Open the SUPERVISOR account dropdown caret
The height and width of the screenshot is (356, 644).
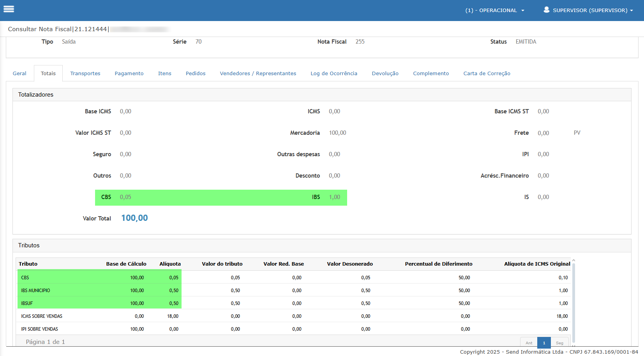pos(632,11)
